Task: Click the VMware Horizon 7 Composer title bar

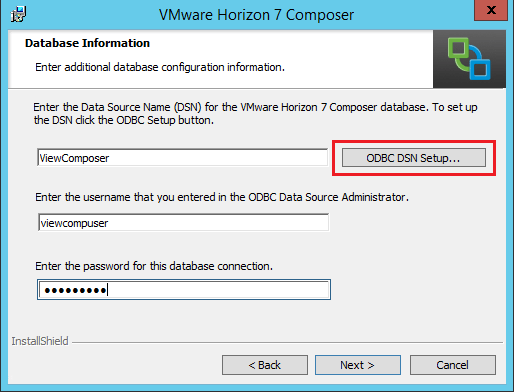Action: coord(256,15)
